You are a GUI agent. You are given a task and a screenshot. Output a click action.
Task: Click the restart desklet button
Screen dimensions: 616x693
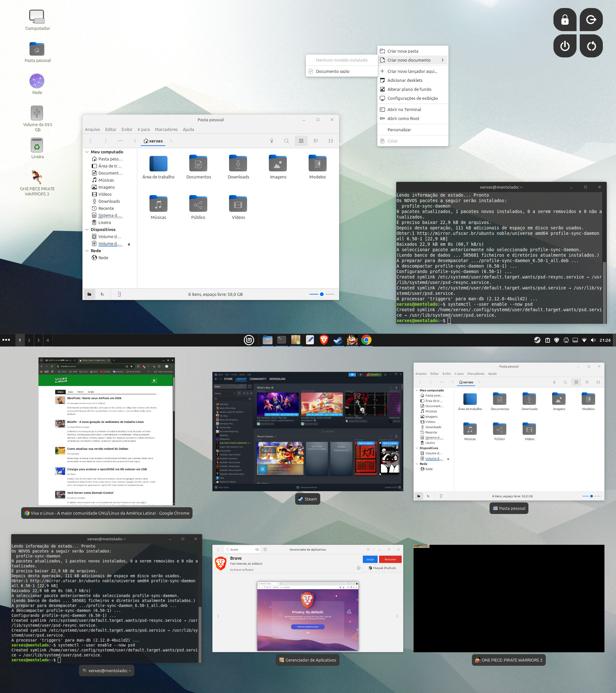(591, 46)
